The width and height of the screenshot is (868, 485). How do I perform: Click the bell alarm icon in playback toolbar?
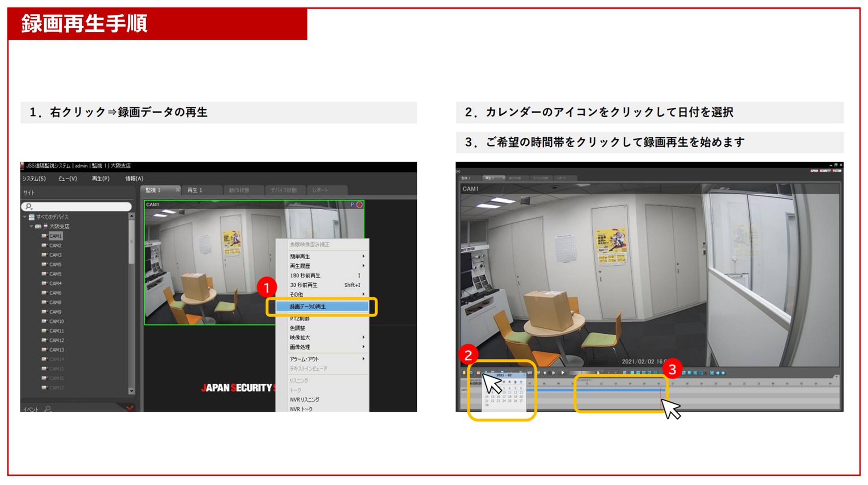464,373
